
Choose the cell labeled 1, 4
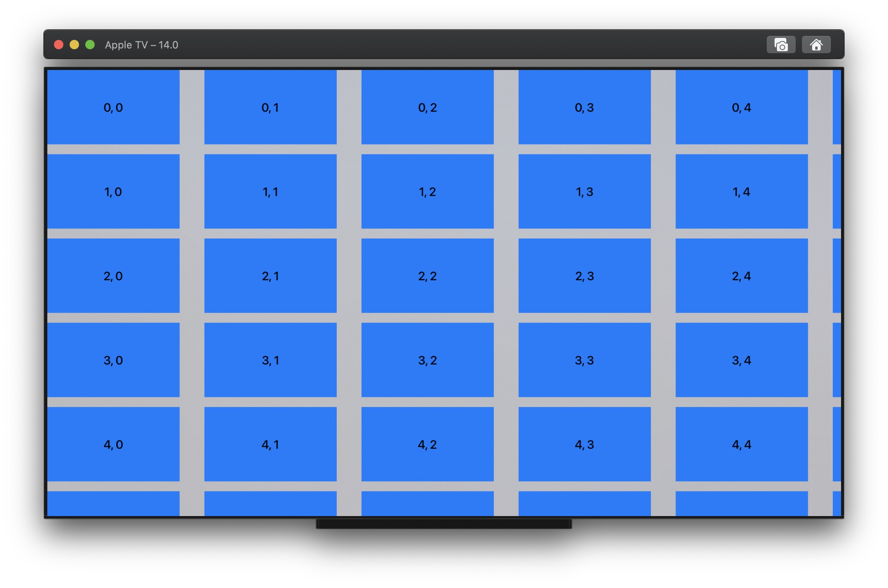[742, 192]
